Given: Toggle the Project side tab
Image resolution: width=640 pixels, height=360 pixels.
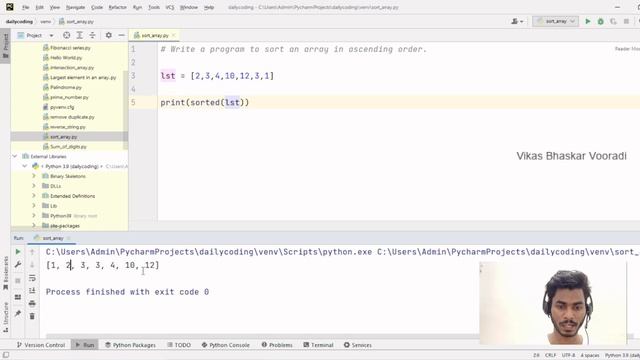Looking at the screenshot, I should [x=5, y=46].
